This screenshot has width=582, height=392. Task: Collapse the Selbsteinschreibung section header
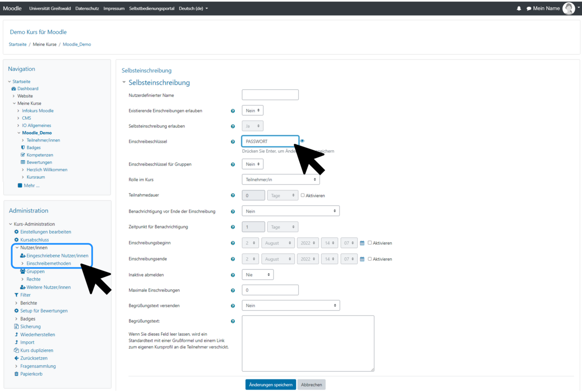(x=124, y=82)
